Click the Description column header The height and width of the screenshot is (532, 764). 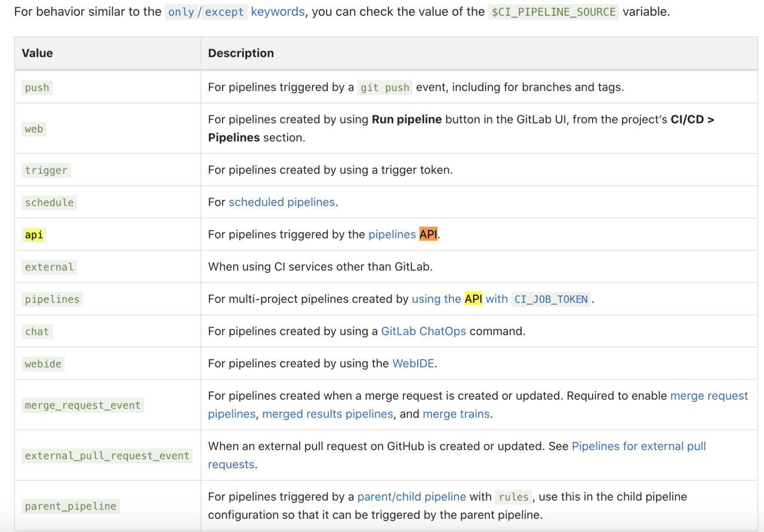point(241,53)
